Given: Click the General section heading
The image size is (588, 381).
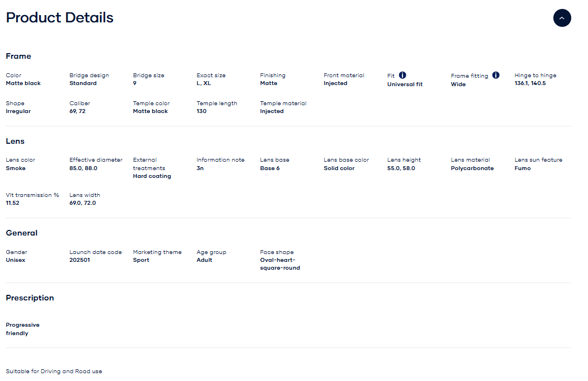Looking at the screenshot, I should 22,233.
